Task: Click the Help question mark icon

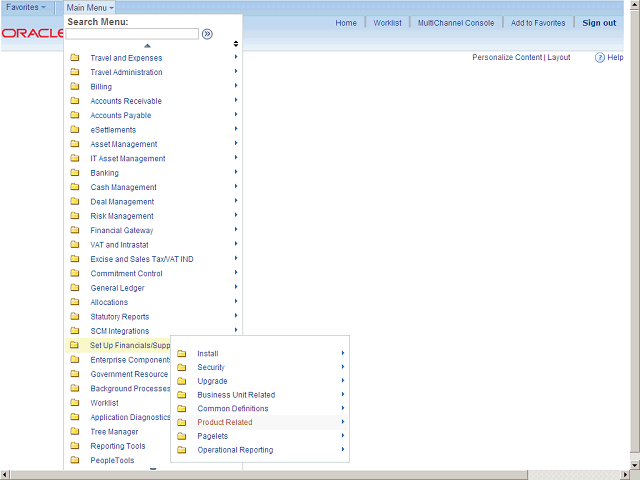Action: click(x=600, y=58)
